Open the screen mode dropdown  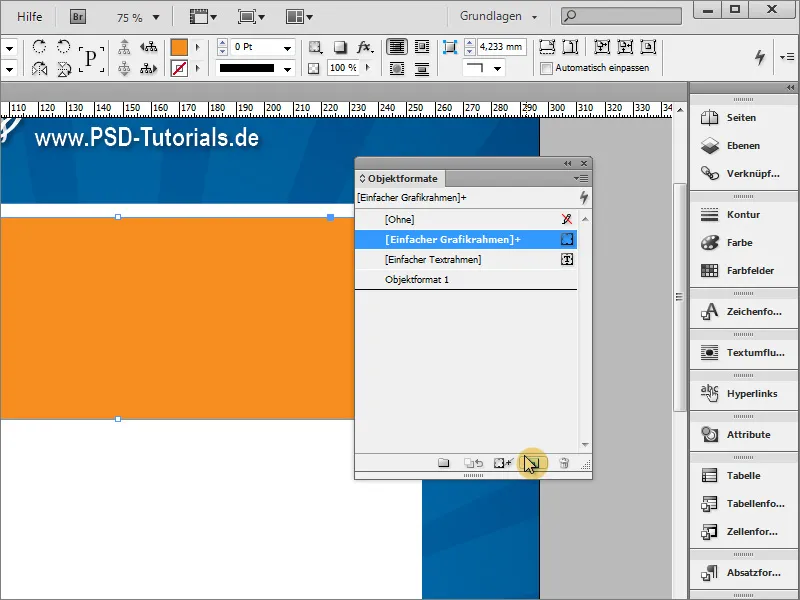pos(251,17)
